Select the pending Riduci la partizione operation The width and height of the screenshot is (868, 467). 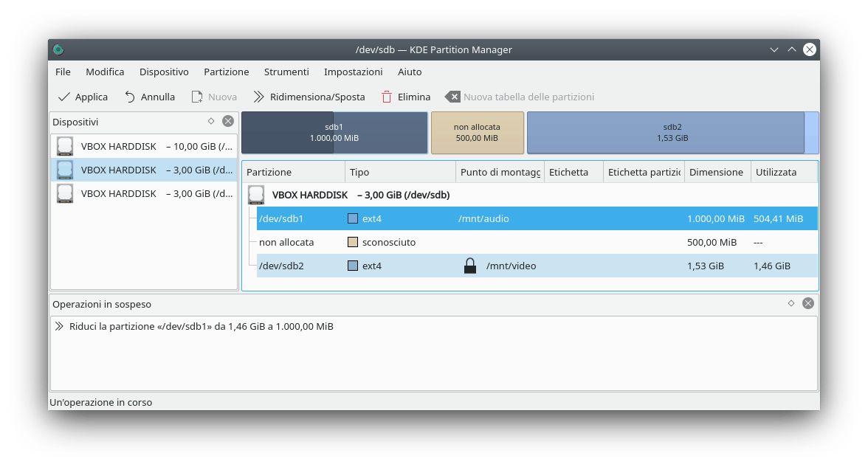tap(201, 326)
